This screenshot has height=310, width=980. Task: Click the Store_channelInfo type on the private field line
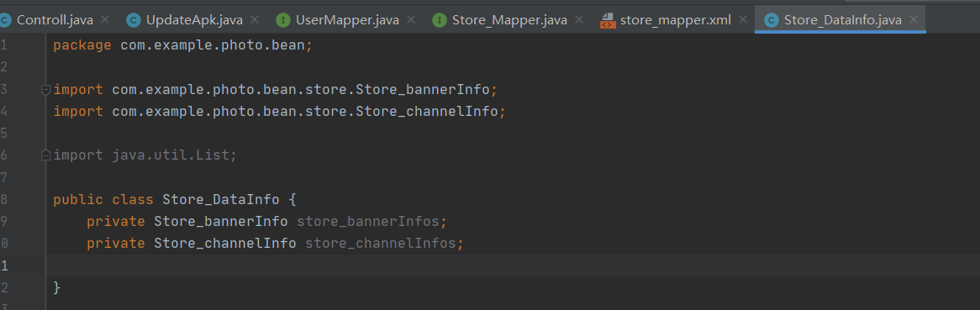[225, 243]
